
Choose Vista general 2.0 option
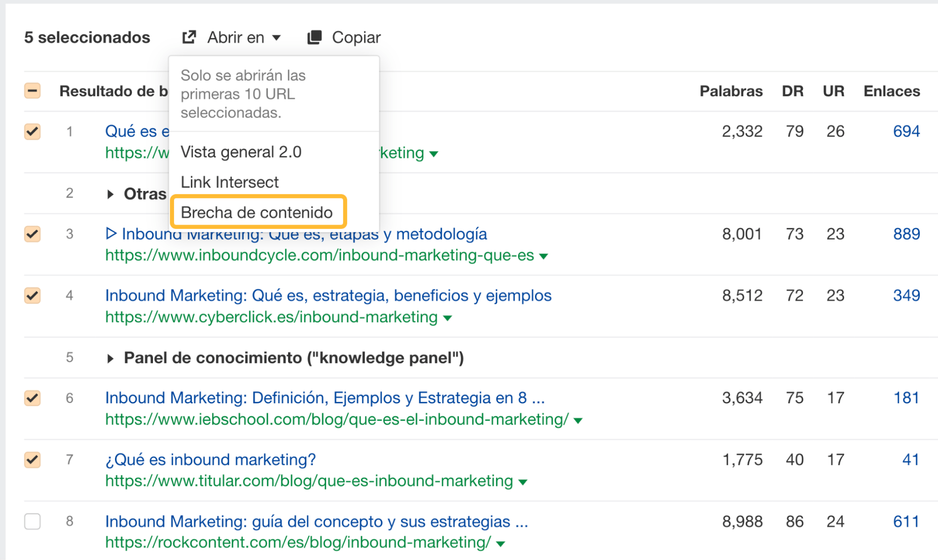pyautogui.click(x=241, y=151)
